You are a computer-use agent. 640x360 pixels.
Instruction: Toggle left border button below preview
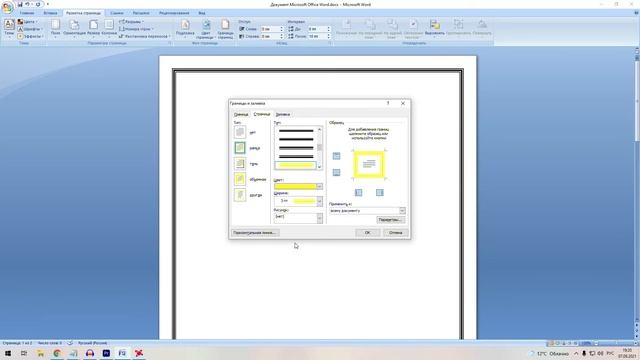[358, 192]
